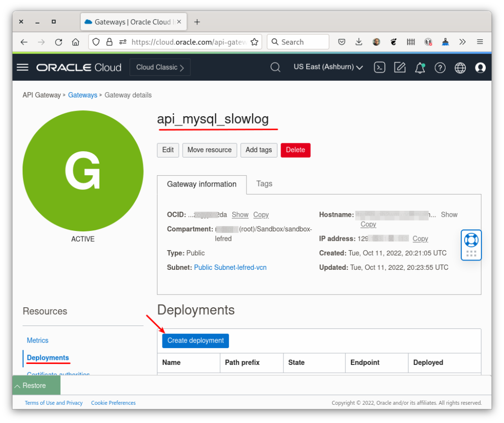Image resolution: width=504 pixels, height=423 pixels.
Task: Click the globe language icon in the header
Action: [460, 67]
